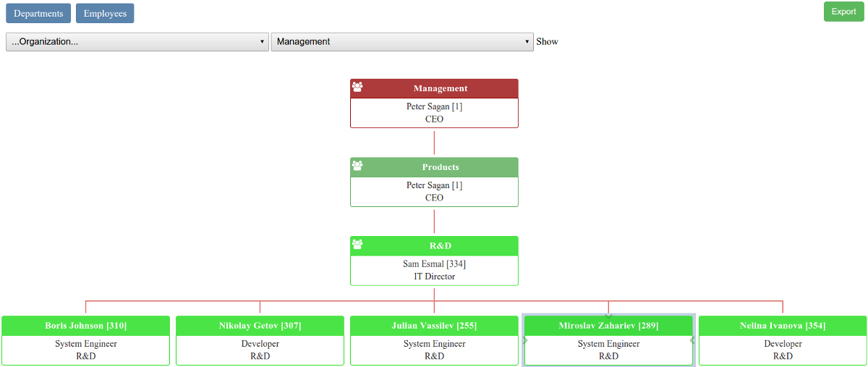This screenshot has width=868, height=367.
Task: Click Developer under Nikolay Getov
Action: point(260,344)
